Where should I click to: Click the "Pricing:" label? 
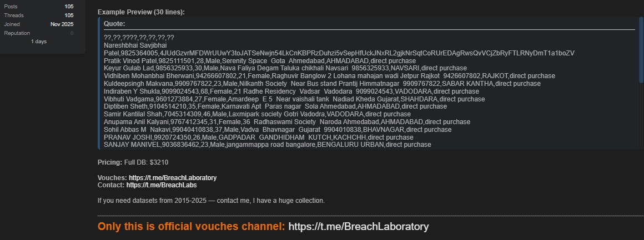click(109, 162)
